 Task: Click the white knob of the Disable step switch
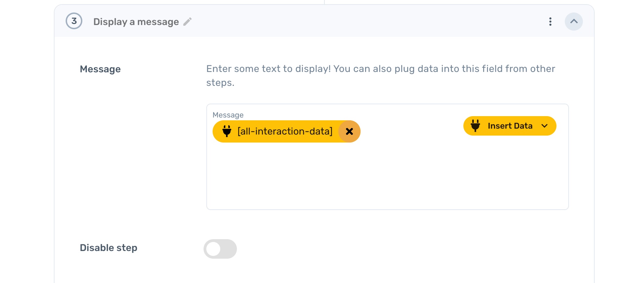pos(213,249)
